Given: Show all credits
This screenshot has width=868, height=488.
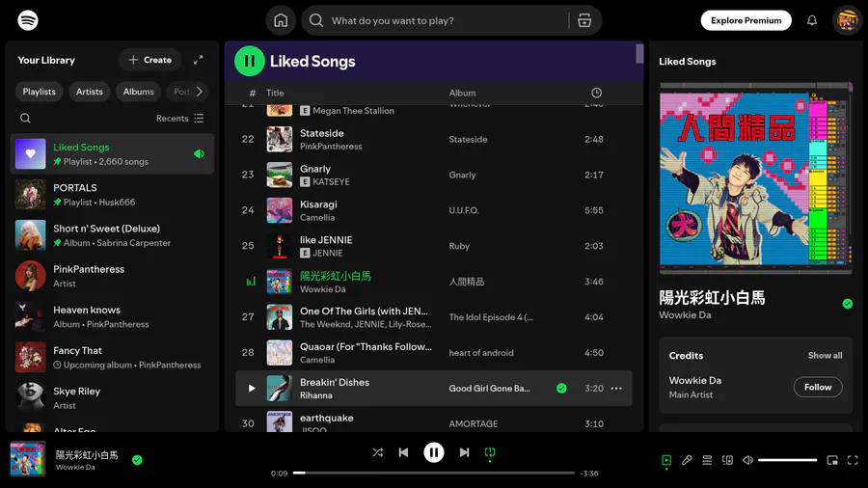Looking at the screenshot, I should [x=825, y=355].
